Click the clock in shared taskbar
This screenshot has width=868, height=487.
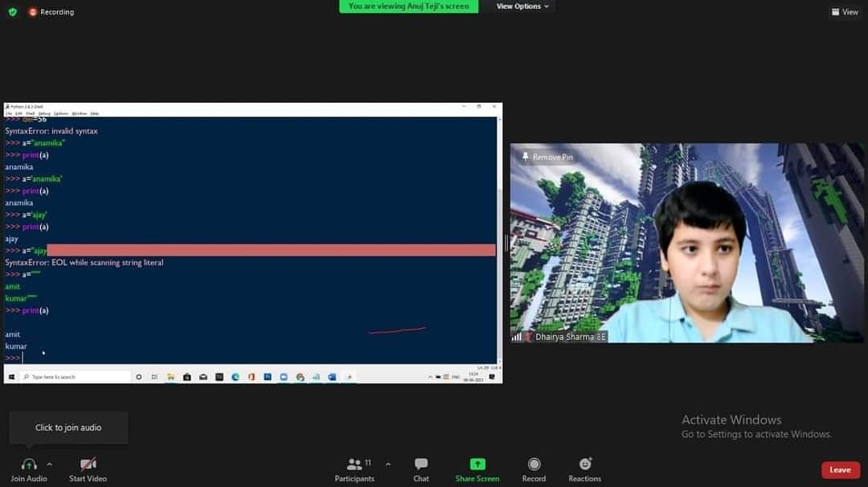pos(473,377)
